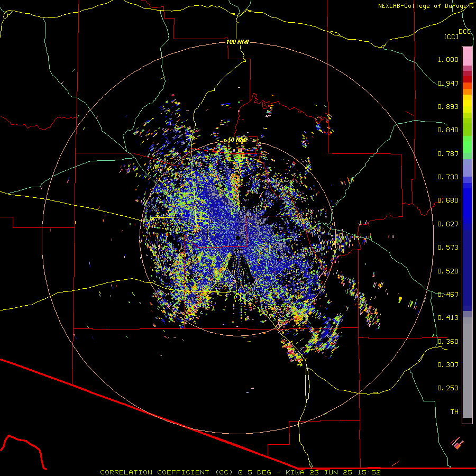Pick the red segment of color bar

click(x=467, y=79)
